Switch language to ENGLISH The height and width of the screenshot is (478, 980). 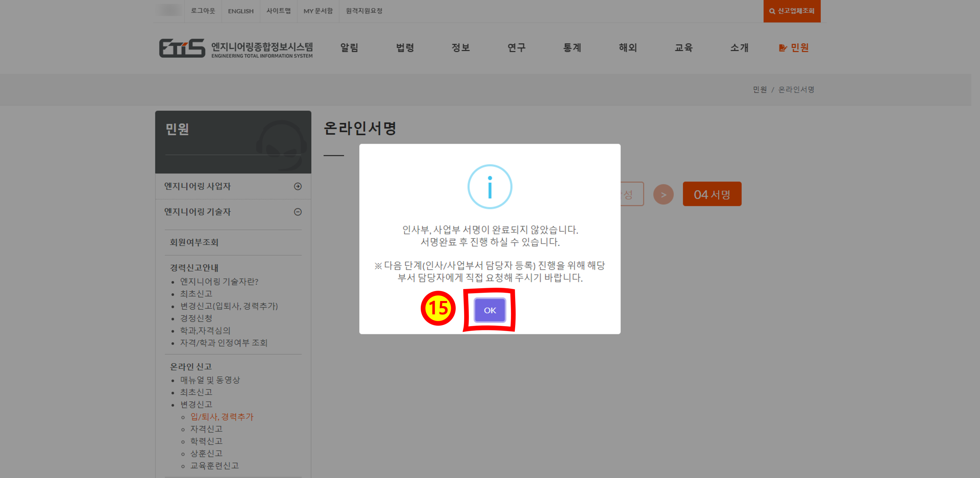[x=240, y=11]
